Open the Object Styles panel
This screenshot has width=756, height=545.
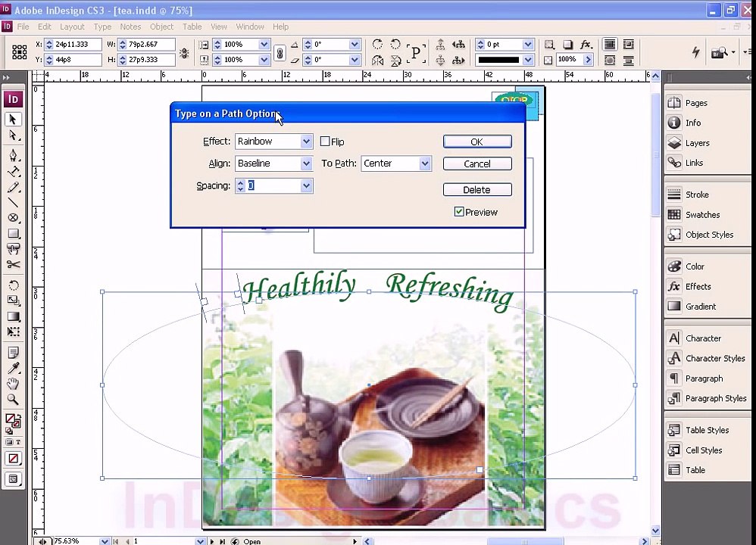(709, 235)
